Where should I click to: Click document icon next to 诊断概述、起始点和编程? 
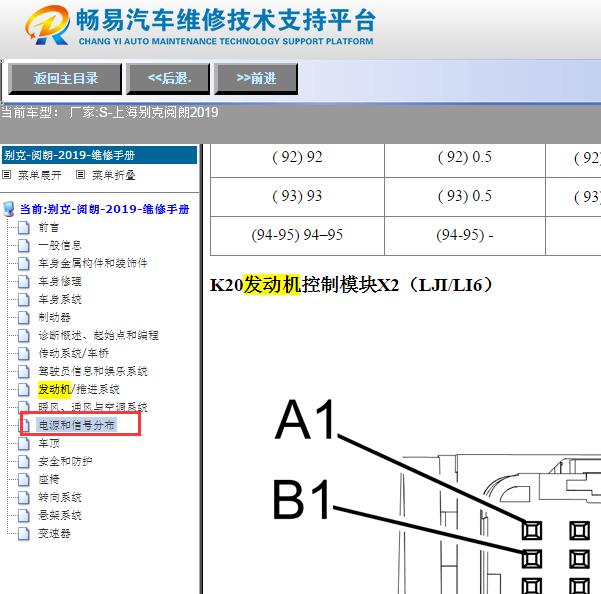click(x=24, y=335)
